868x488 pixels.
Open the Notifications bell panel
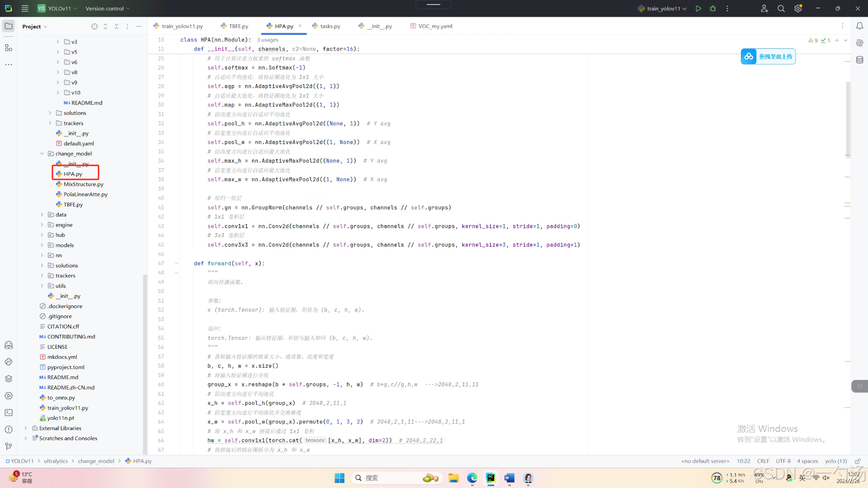pyautogui.click(x=859, y=26)
